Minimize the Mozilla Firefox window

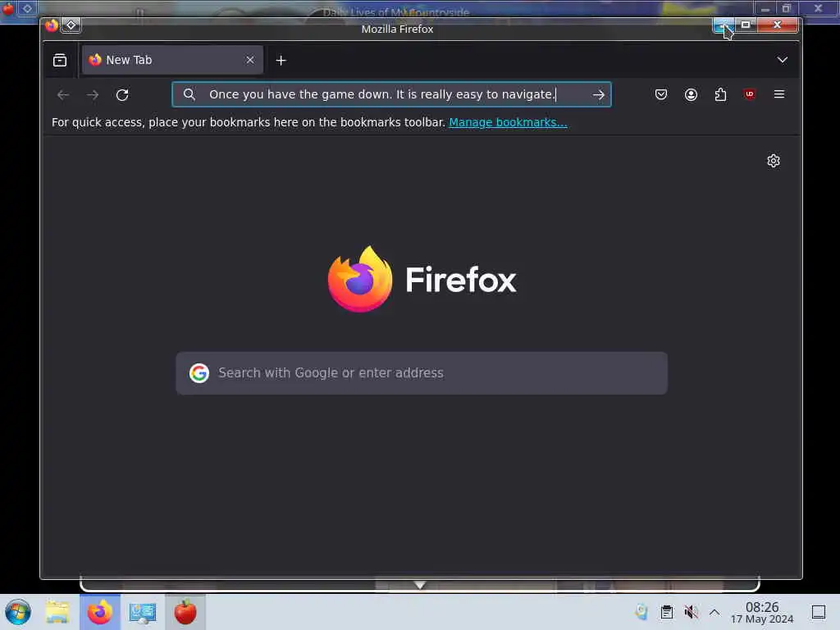coord(724,25)
